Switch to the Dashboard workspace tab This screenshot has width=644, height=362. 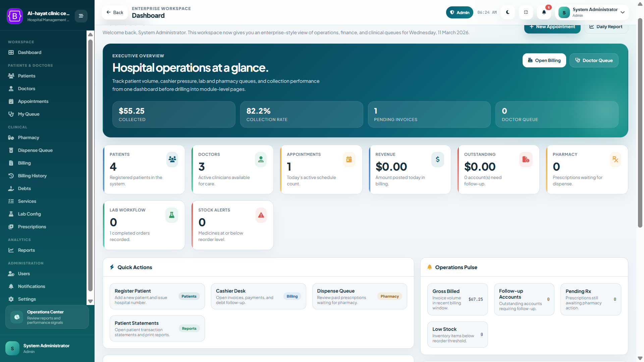coord(11,52)
